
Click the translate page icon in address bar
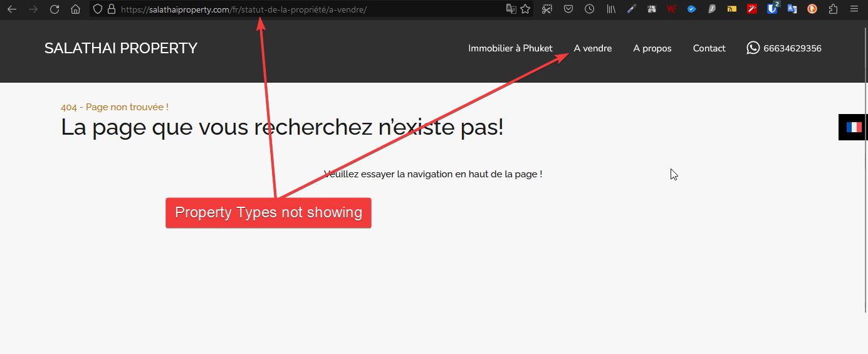pyautogui.click(x=511, y=9)
